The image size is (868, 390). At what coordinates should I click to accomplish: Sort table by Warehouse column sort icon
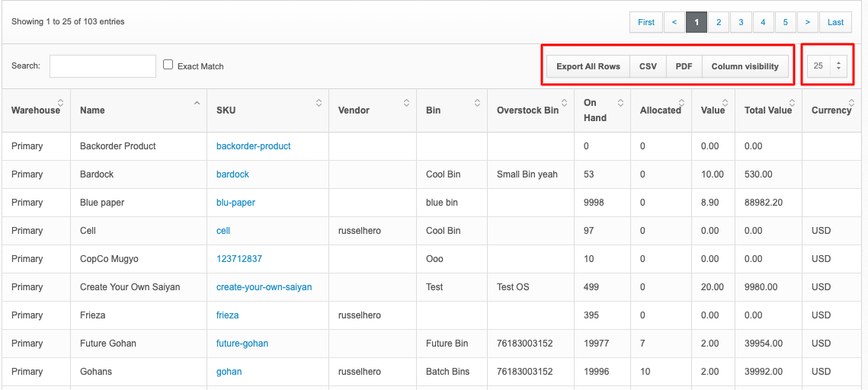pyautogui.click(x=61, y=103)
